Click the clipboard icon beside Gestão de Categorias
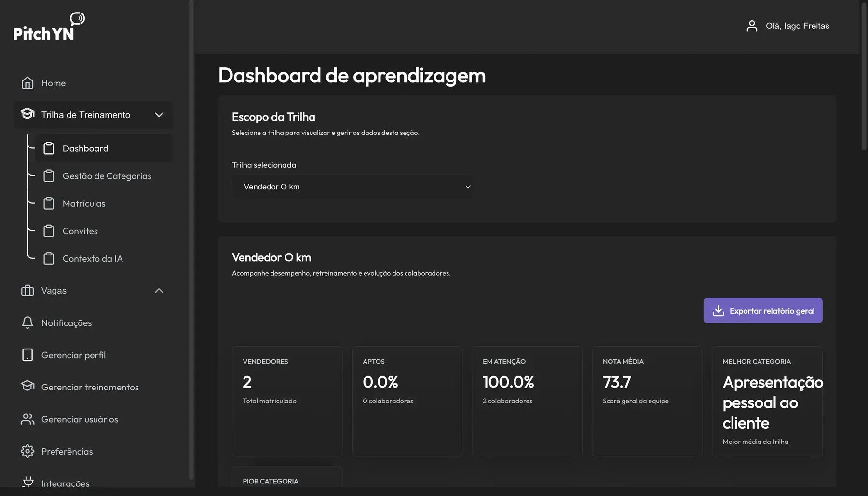 [x=49, y=176]
